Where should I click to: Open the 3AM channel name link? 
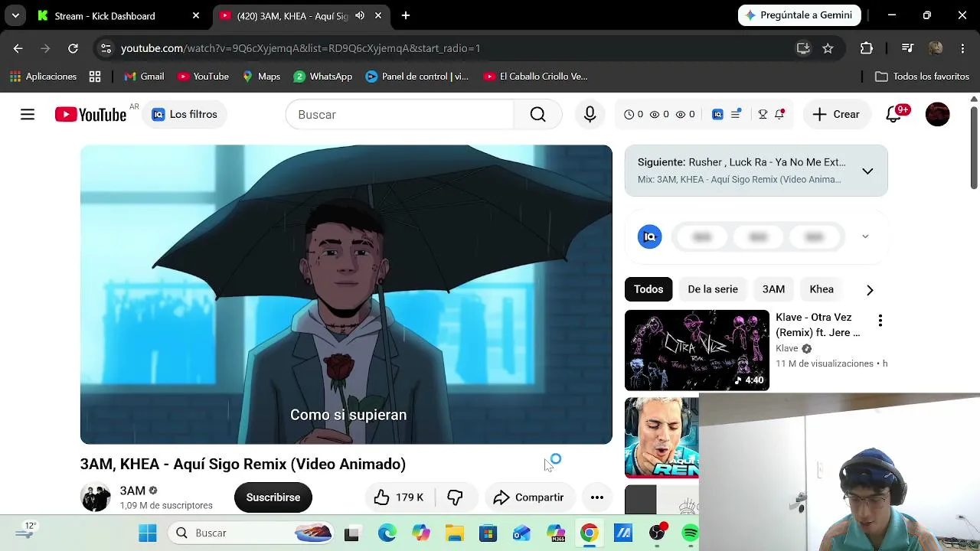[132, 491]
